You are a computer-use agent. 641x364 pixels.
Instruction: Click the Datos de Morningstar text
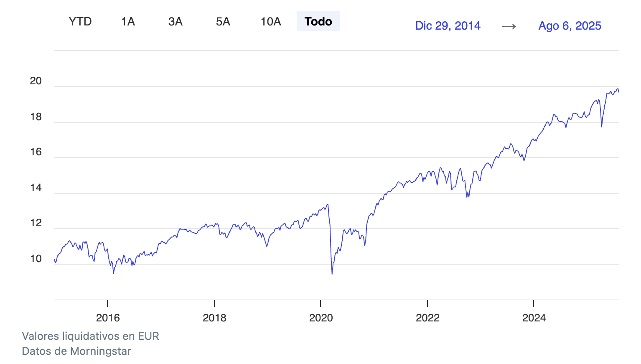pyautogui.click(x=76, y=351)
